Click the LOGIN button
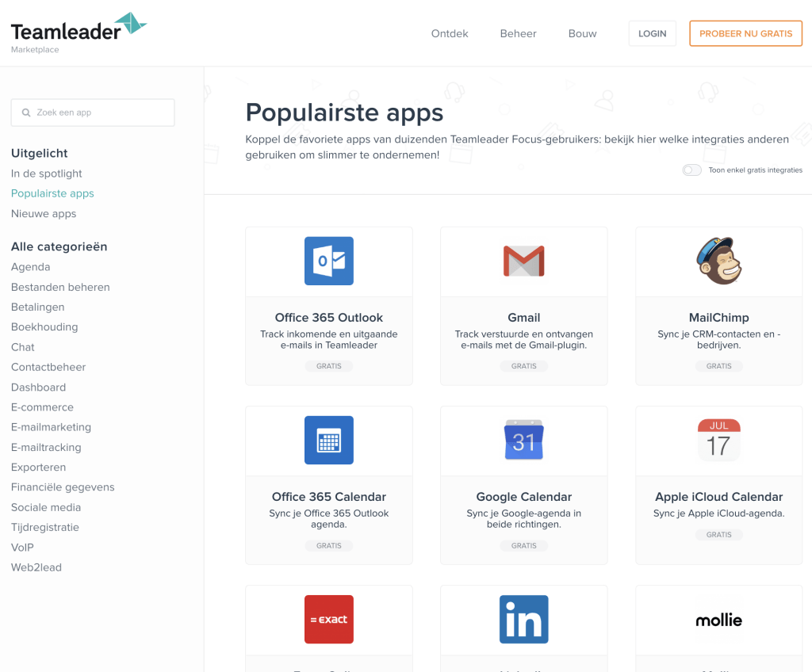 click(652, 34)
